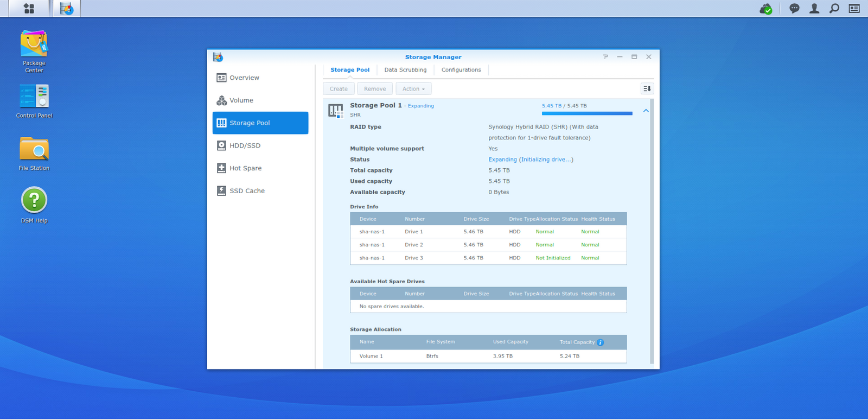This screenshot has width=868, height=420.
Task: Go to Volume in the sidebar
Action: click(x=260, y=100)
